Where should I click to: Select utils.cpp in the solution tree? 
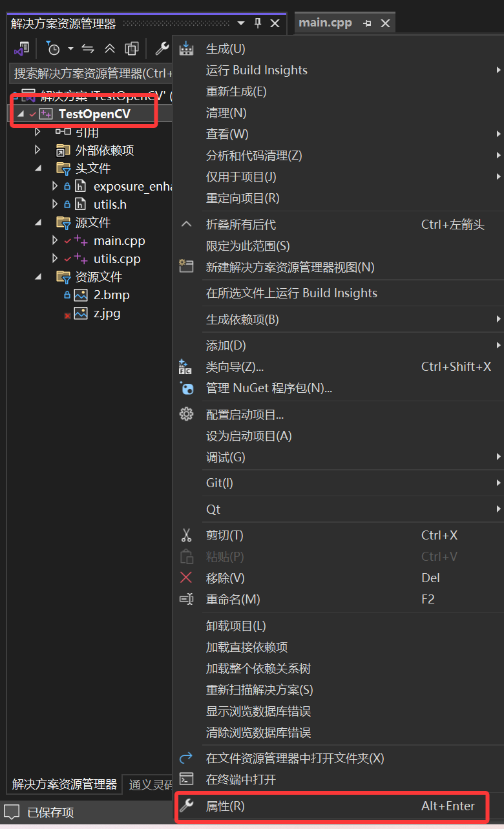click(x=117, y=259)
